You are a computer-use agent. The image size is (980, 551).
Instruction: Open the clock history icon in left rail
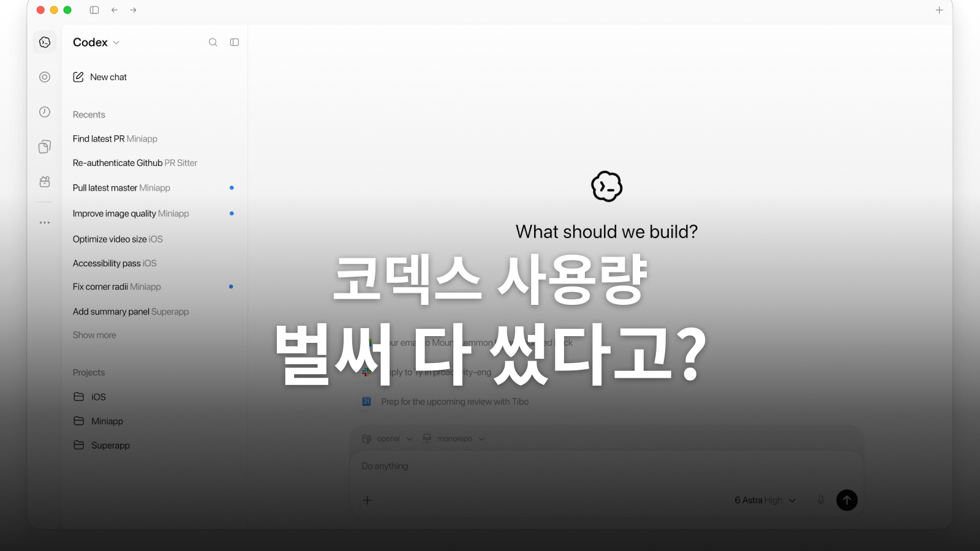pos(45,112)
